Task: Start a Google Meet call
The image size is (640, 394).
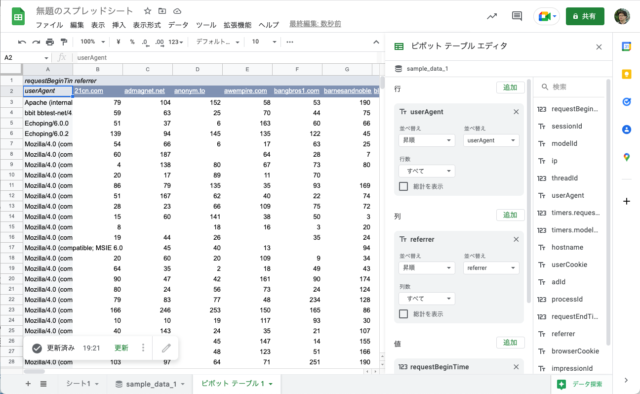Action: tap(547, 16)
